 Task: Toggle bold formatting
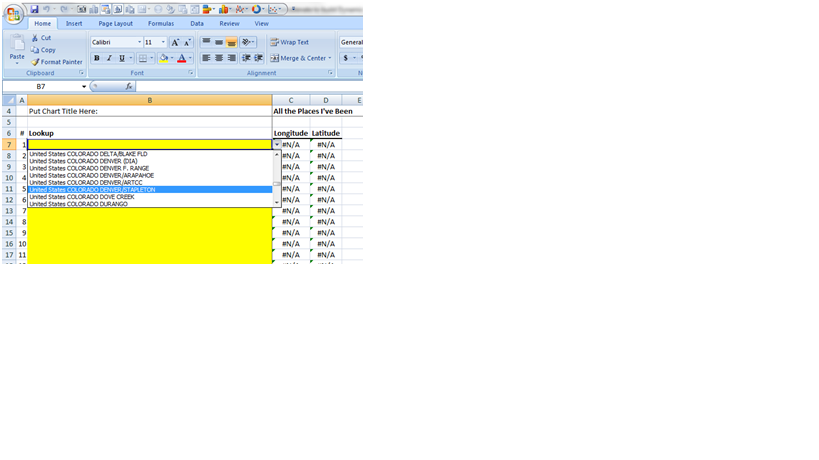point(97,58)
